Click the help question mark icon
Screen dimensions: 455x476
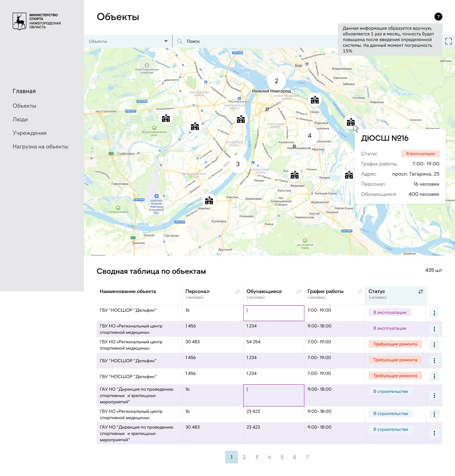pyautogui.click(x=438, y=17)
